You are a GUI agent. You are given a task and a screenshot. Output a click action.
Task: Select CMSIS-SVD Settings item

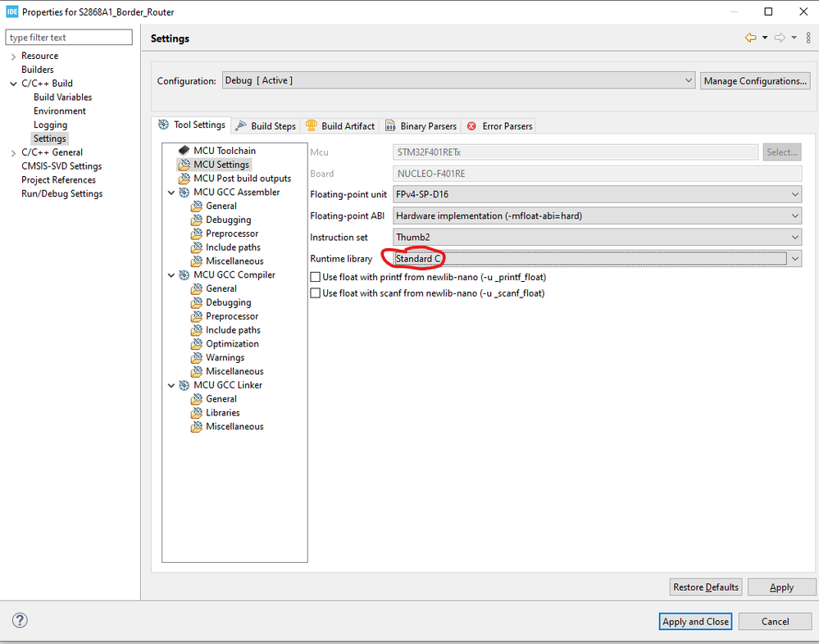[61, 166]
